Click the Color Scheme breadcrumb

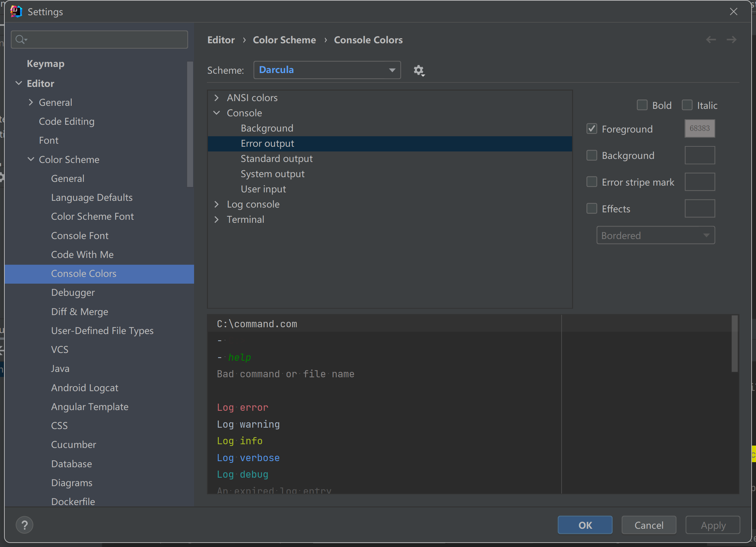[284, 40]
